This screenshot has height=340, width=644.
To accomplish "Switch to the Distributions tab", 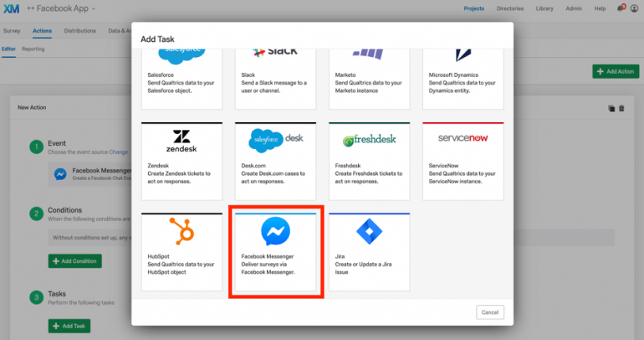I will pos(79,31).
